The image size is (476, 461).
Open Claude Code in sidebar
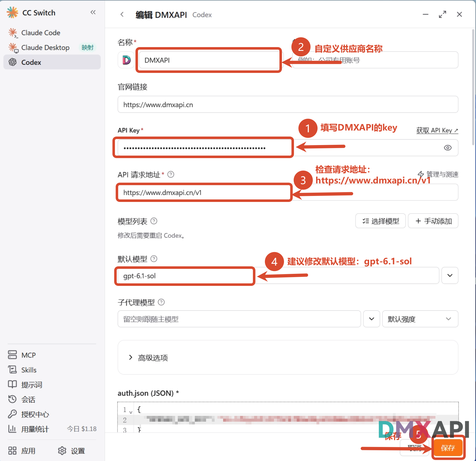[x=52, y=33]
